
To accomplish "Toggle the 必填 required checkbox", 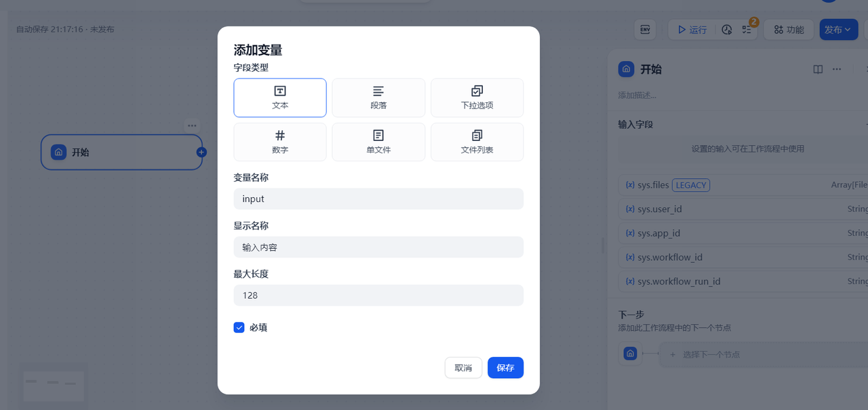I will (x=239, y=327).
